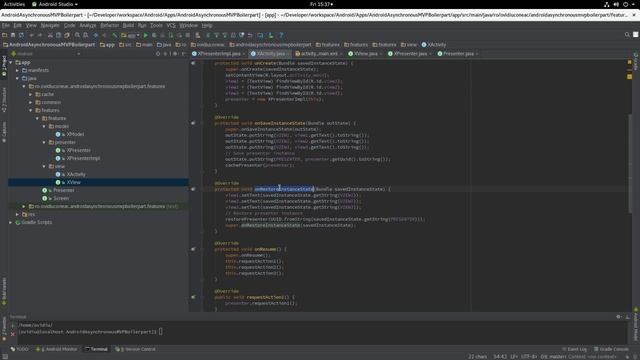Viewport: 640px width, 360px height.
Task: Expand the res folder
Action: pyautogui.click(x=18, y=214)
